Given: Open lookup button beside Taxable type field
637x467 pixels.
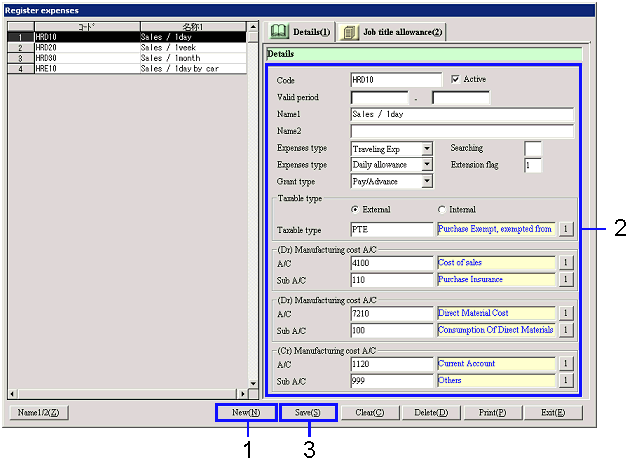Looking at the screenshot, I should [x=563, y=229].
